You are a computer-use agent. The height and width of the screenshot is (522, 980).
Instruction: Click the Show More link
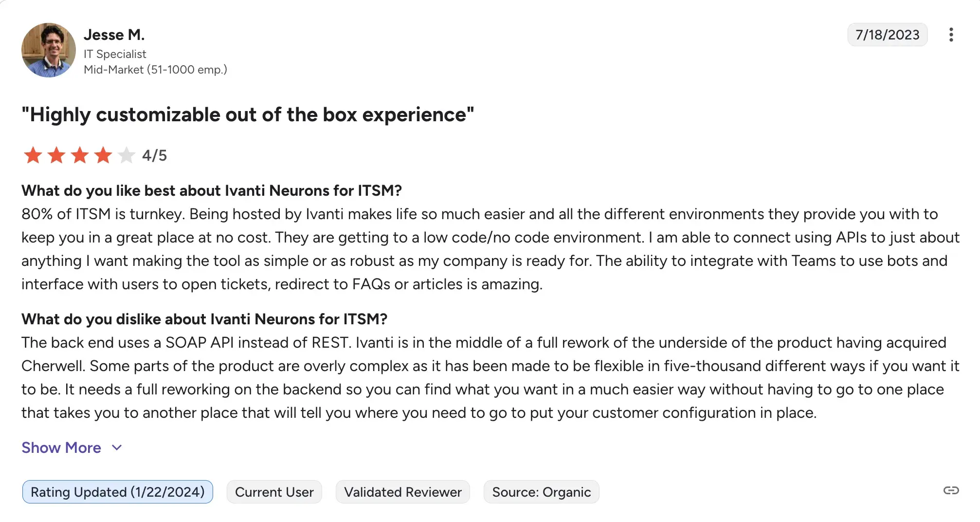pyautogui.click(x=61, y=447)
